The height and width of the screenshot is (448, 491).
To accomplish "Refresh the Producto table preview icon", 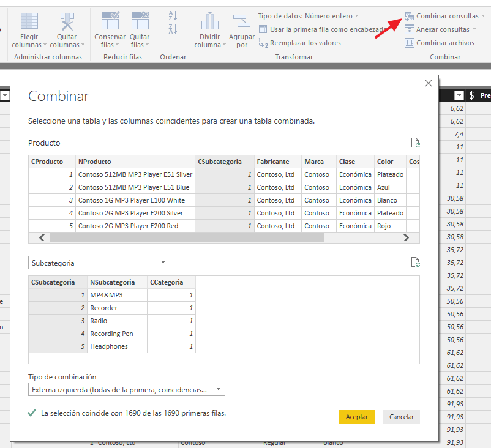I will [415, 143].
